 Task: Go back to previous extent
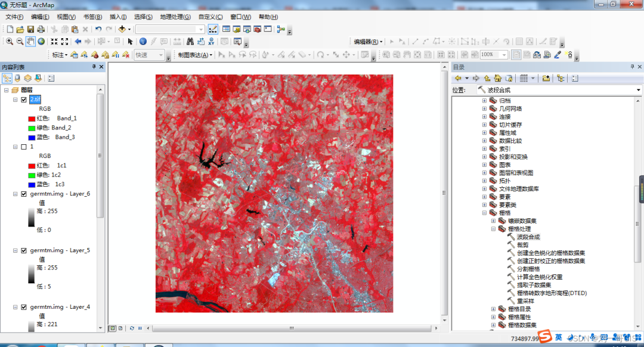78,42
